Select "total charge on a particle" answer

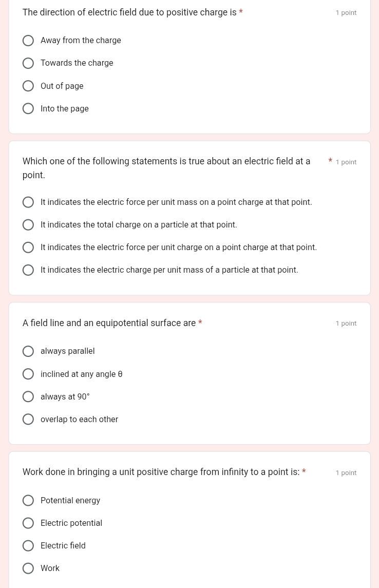[x=28, y=225]
